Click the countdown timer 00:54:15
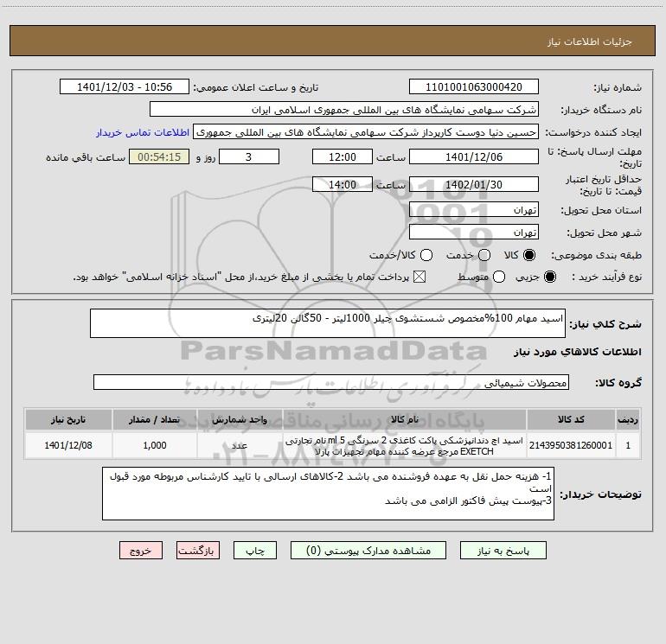 click(159, 157)
